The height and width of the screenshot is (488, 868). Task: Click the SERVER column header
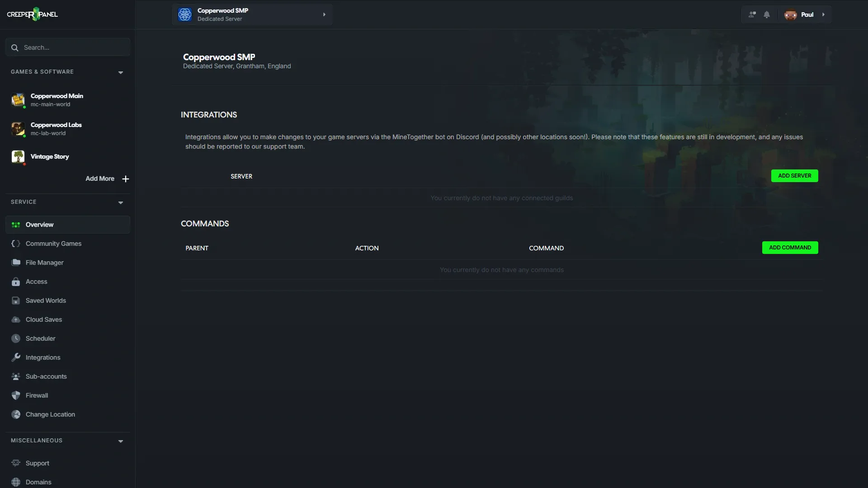241,176
